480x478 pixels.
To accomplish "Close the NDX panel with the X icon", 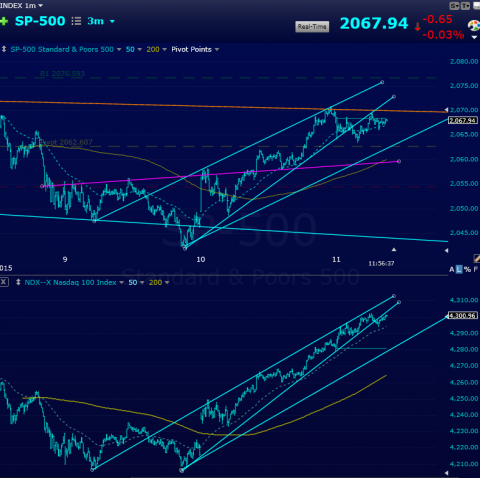I will [4, 282].
